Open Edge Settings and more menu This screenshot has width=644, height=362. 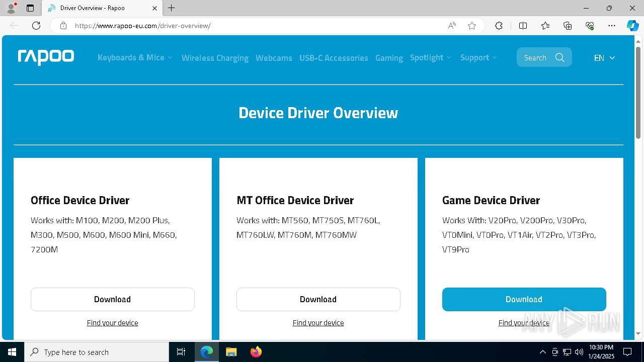[x=612, y=26]
